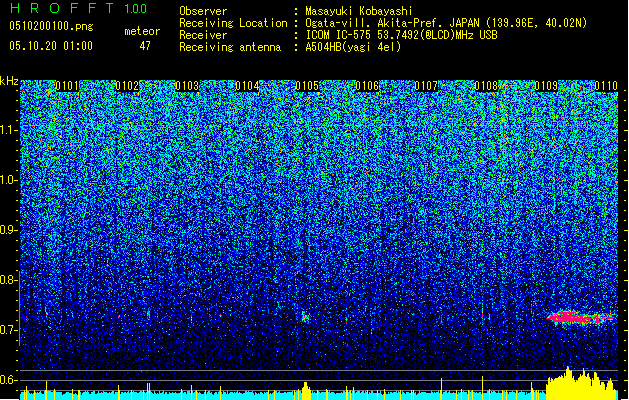This screenshot has height=400, width=629.
Task: Click the HROFFT title text
Action: click(x=62, y=8)
